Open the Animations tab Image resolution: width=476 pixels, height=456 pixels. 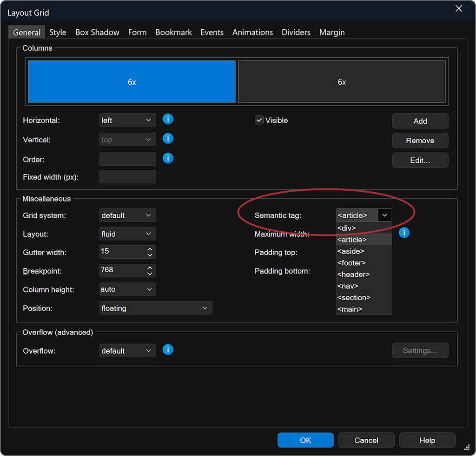252,32
